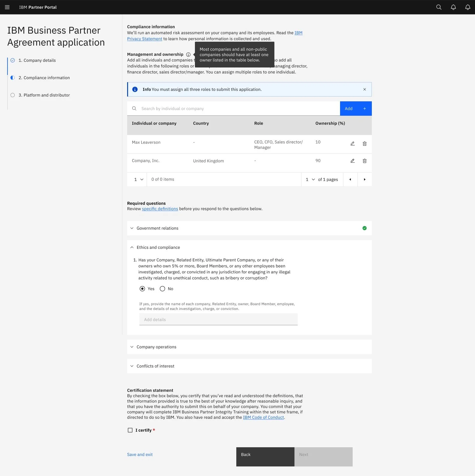Go to the next table page arrow
This screenshot has height=476, width=475.
point(364,179)
